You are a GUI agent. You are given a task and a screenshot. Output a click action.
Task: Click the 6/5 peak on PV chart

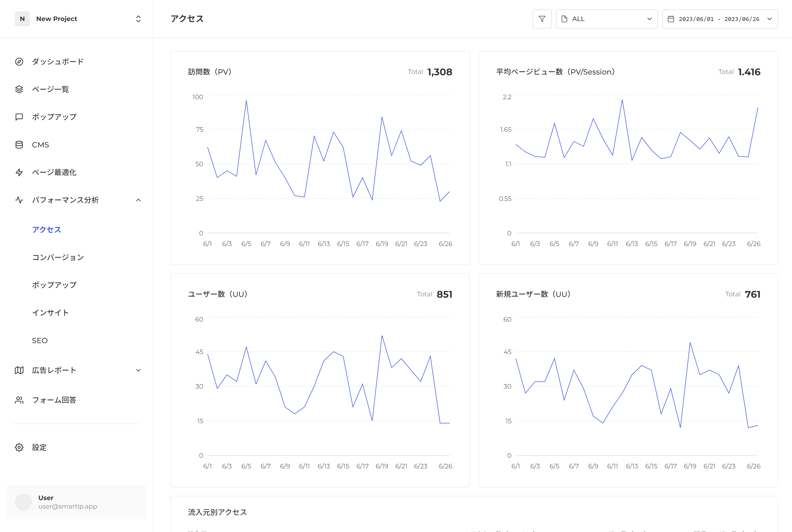point(246,101)
